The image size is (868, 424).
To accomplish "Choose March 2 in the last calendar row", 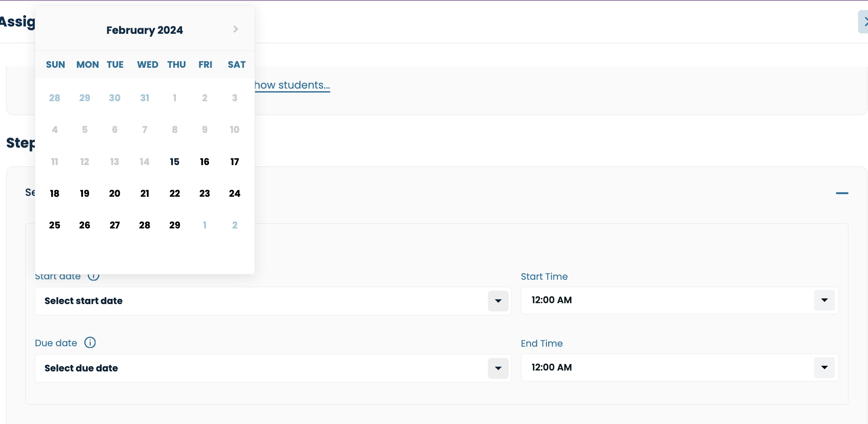I will click(235, 225).
